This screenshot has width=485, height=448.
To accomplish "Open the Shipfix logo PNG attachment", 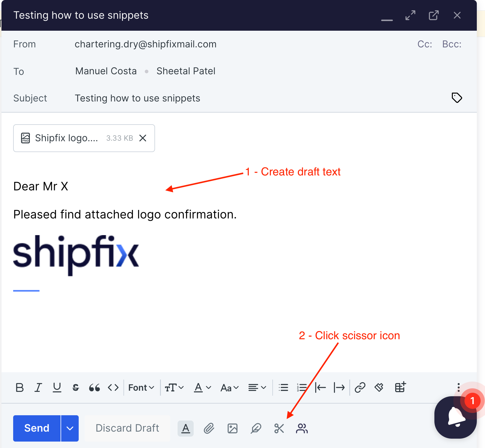I will pos(66,138).
